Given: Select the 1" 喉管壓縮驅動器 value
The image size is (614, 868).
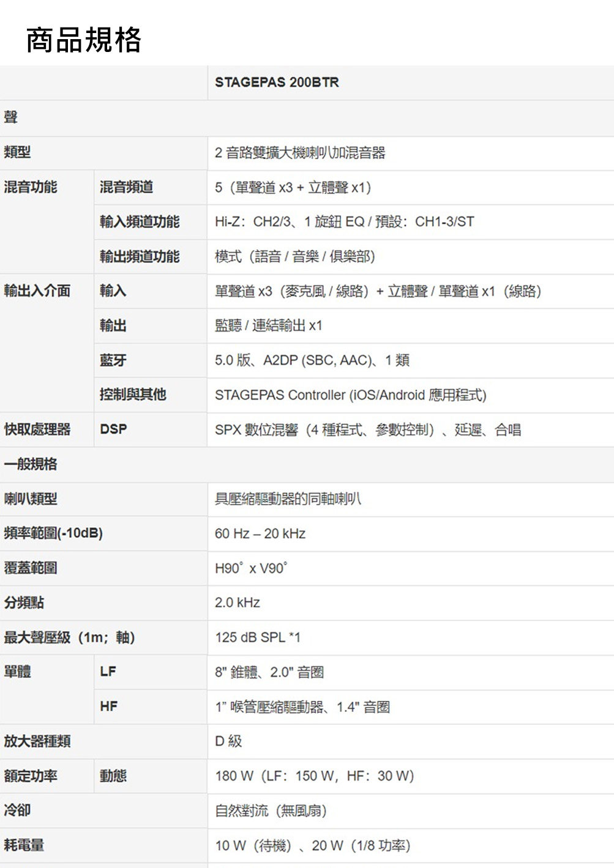Looking at the screenshot, I should pos(302,707).
